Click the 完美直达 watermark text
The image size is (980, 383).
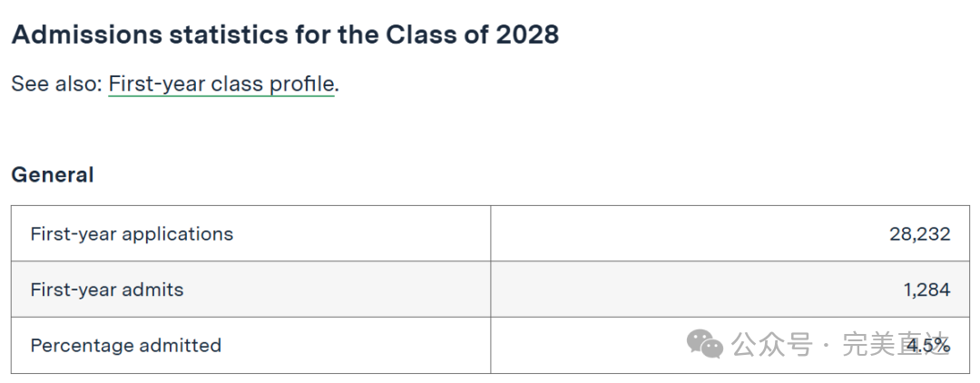point(896,345)
